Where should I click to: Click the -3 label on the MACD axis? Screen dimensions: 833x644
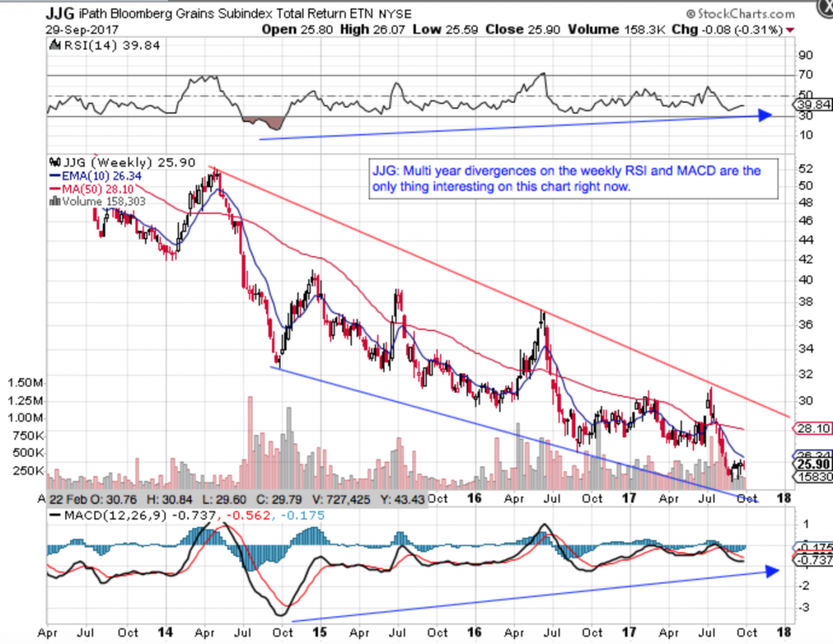(x=804, y=608)
